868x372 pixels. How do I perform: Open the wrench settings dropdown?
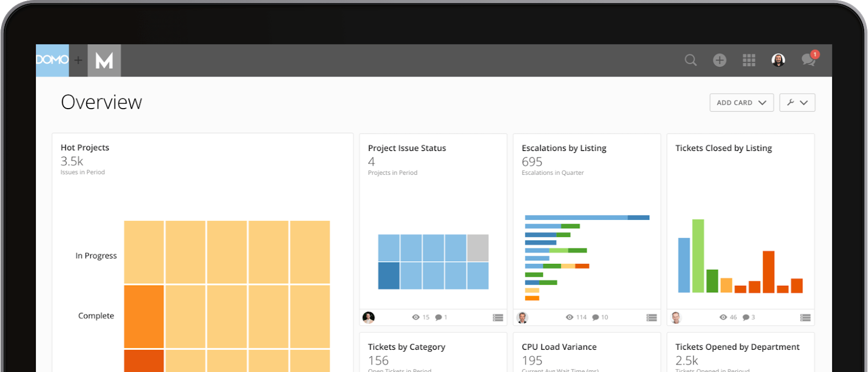pyautogui.click(x=797, y=103)
